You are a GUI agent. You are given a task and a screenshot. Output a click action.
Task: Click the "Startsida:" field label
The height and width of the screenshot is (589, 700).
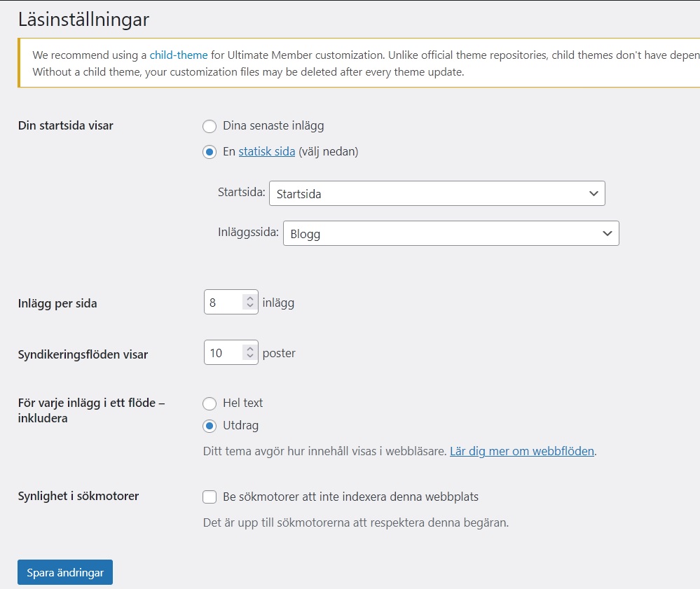(241, 193)
